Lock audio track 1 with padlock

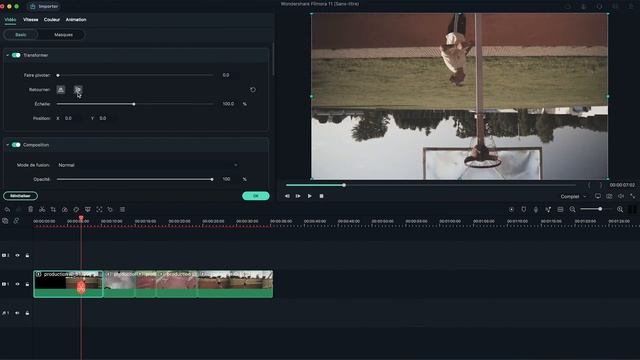pos(27,313)
